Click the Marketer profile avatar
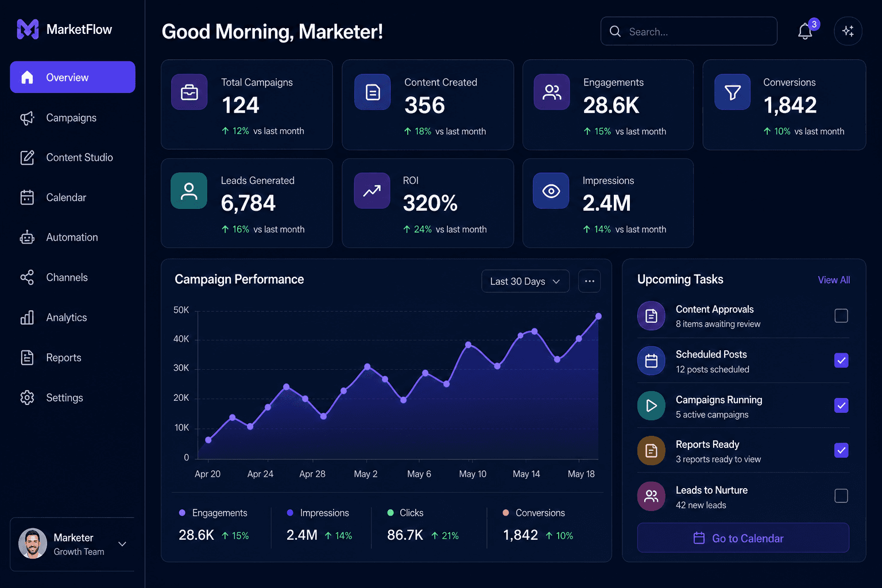882x588 pixels. coord(33,543)
